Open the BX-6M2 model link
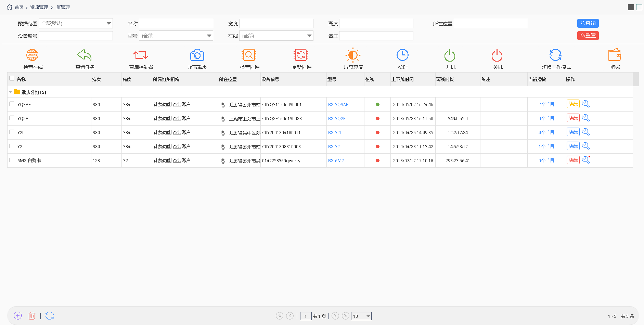 (x=336, y=161)
